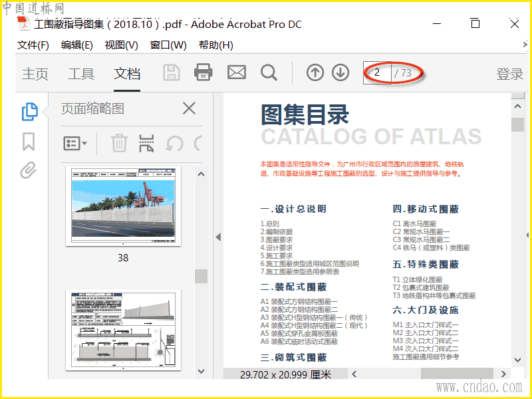Click catalog entry A5 装配式穿孔金属板围蔽
Image resolution: width=532 pixels, height=399 pixels.
299,334
